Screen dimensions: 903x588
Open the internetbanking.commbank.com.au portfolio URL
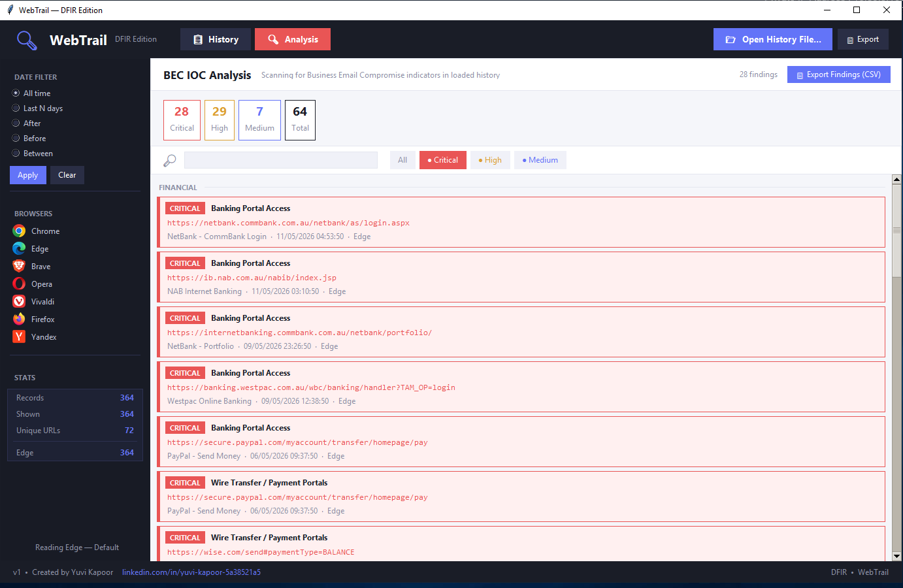point(299,333)
